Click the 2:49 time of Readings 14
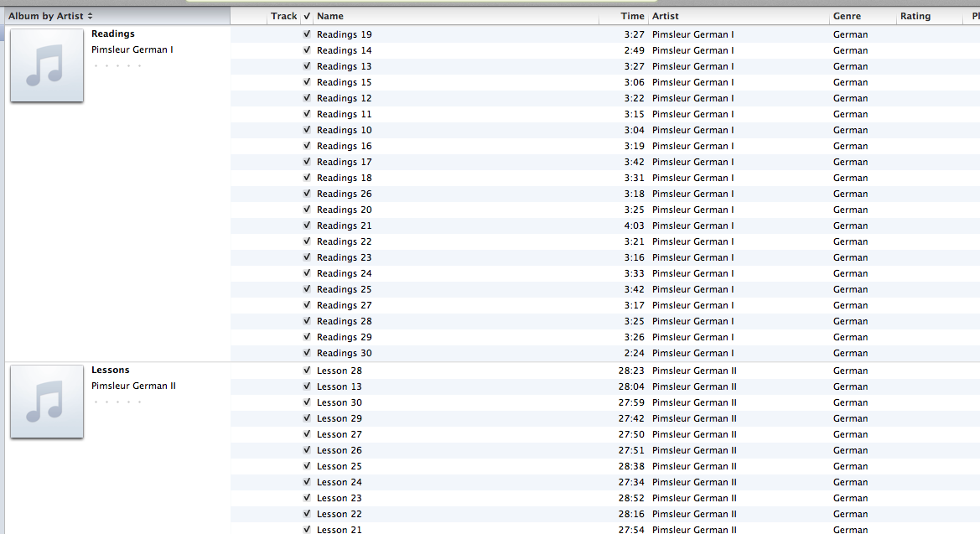 634,50
